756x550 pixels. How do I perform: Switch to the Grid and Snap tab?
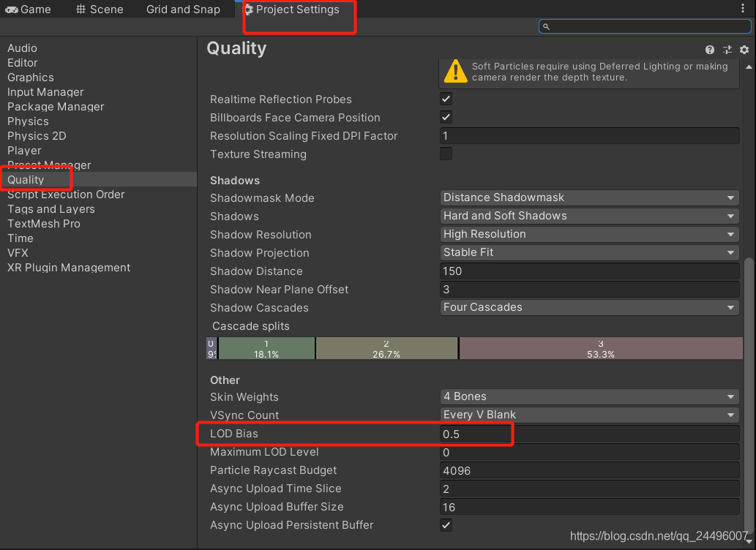pos(182,9)
